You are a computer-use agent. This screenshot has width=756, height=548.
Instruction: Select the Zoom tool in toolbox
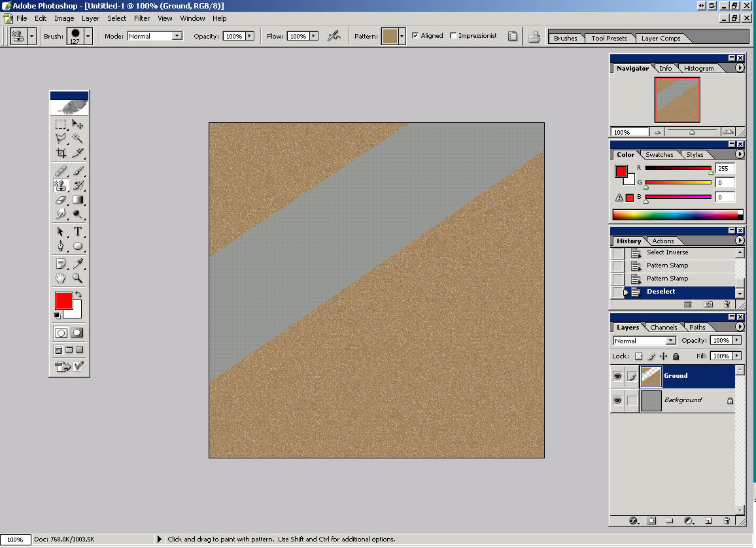click(x=78, y=278)
